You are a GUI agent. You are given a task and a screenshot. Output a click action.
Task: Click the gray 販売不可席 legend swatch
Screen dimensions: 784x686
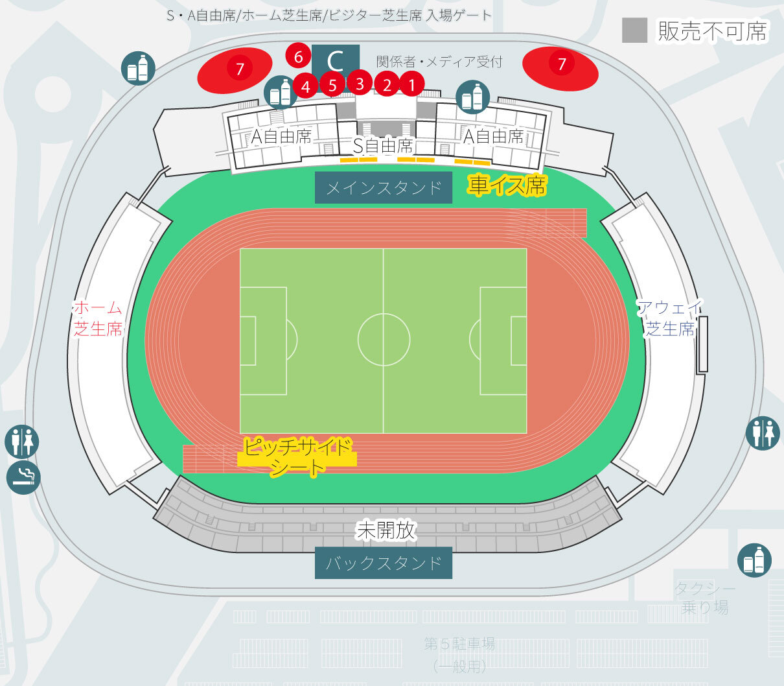tap(634, 30)
